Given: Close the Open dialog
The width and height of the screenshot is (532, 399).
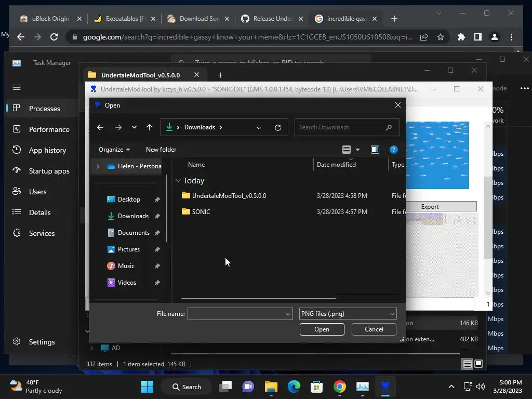Looking at the screenshot, I should coord(398,105).
